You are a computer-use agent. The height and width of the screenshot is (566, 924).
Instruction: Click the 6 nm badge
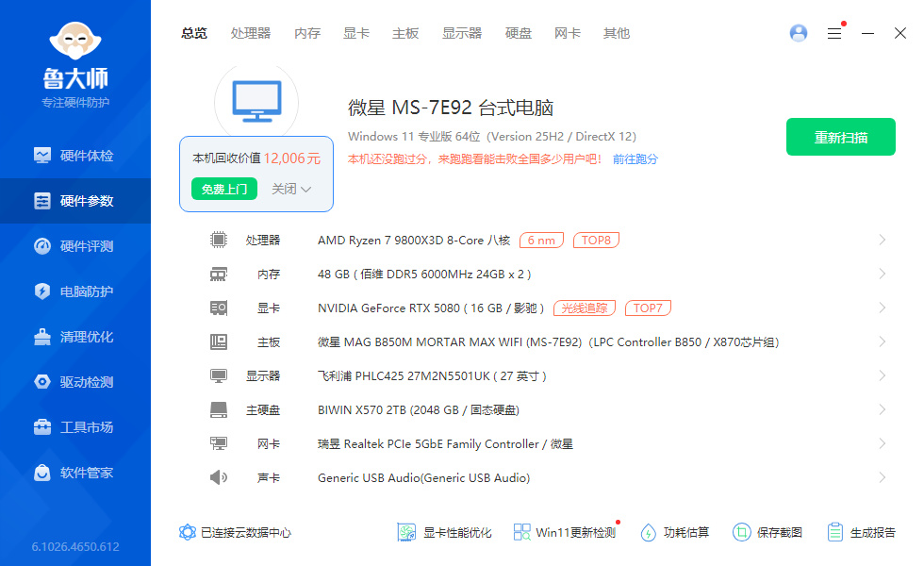click(541, 241)
